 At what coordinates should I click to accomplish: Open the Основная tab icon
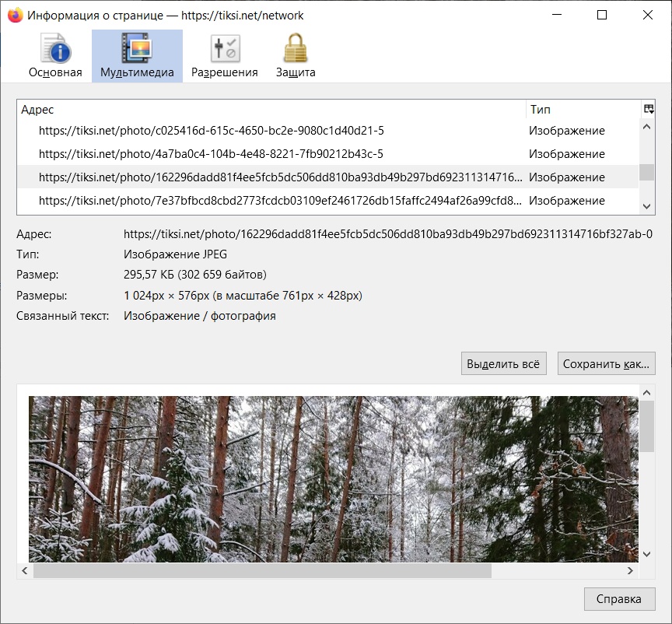point(55,49)
